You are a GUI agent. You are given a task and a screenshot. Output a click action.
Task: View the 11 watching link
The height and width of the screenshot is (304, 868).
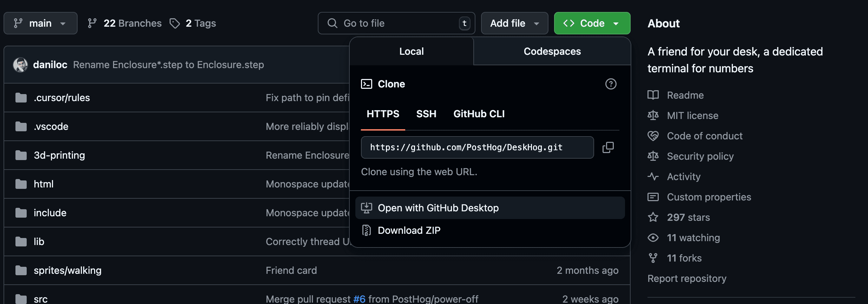tap(693, 238)
